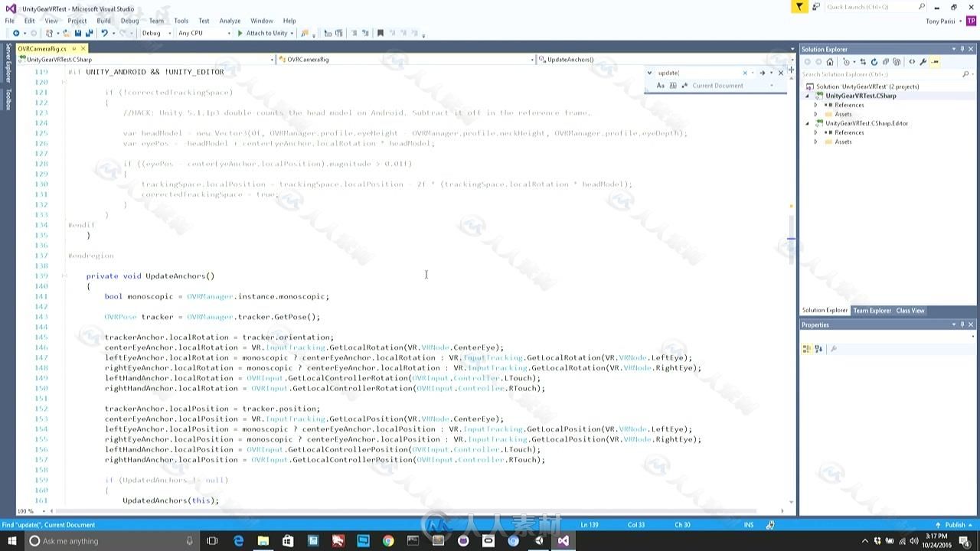This screenshot has height=551, width=980.
Task: Click Attach to Unity button
Action: coord(263,33)
